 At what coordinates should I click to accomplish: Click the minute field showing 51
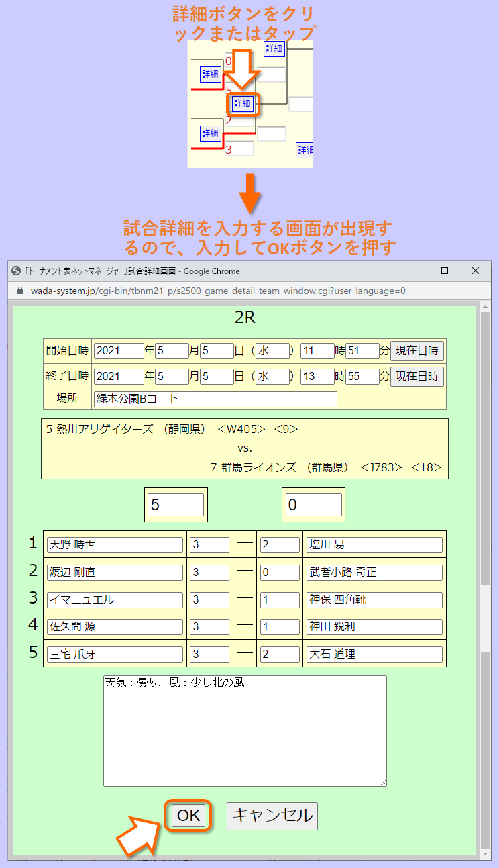[363, 350]
